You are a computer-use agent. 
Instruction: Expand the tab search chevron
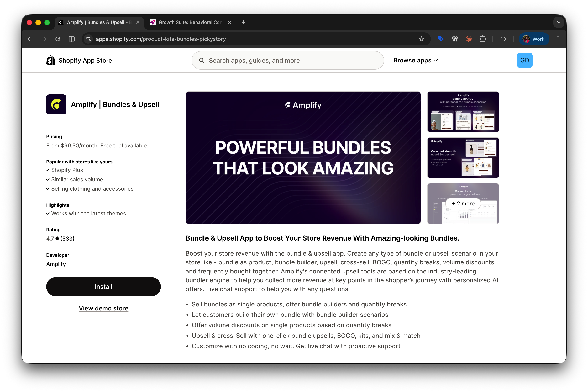tap(559, 22)
